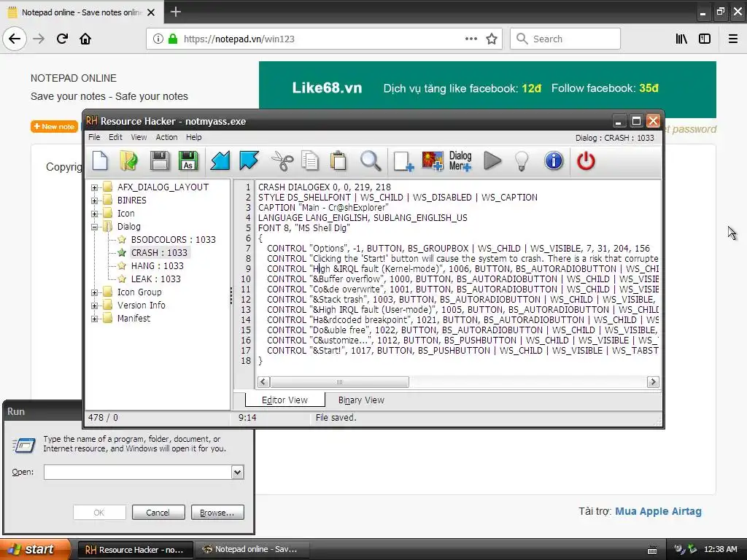This screenshot has width=747, height=560.
Task: Open Find with the magnifying glass icon
Action: pos(371,161)
